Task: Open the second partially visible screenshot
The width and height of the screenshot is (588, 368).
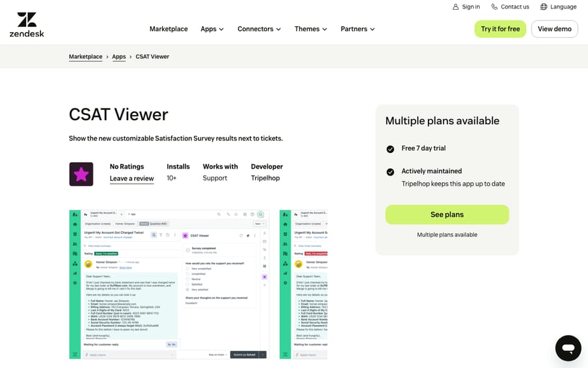Action: point(303,284)
